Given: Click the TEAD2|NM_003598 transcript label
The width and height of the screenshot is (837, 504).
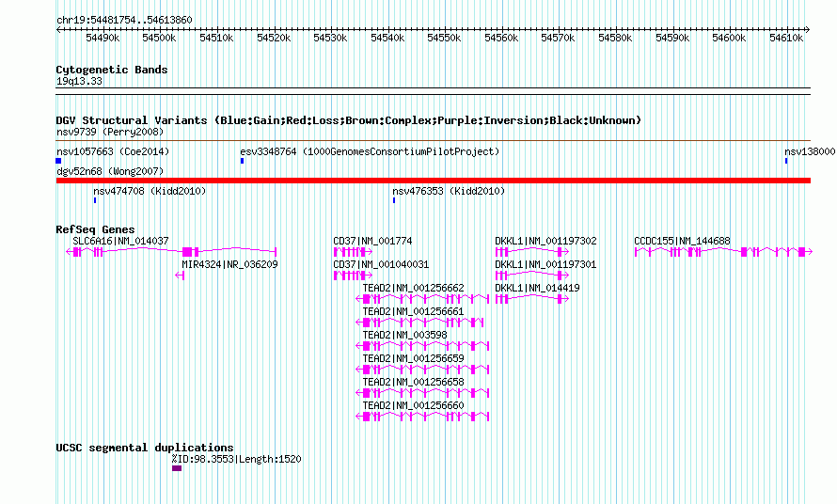Looking at the screenshot, I should (404, 335).
